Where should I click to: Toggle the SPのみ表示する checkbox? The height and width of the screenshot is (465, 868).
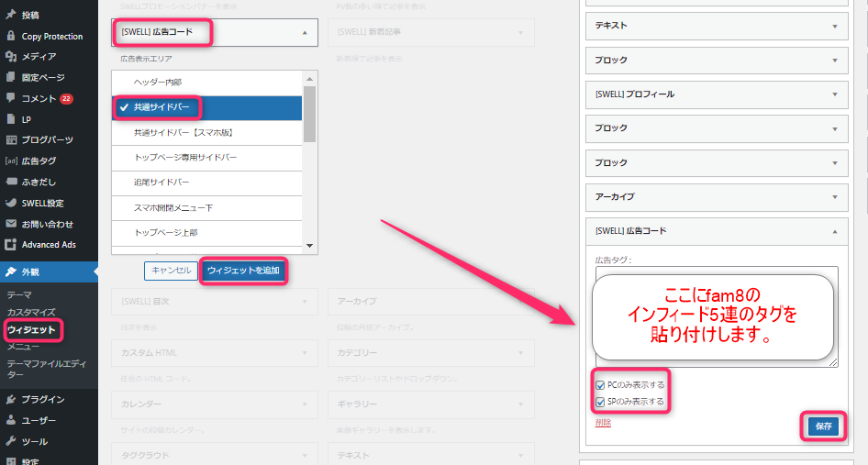pos(600,403)
